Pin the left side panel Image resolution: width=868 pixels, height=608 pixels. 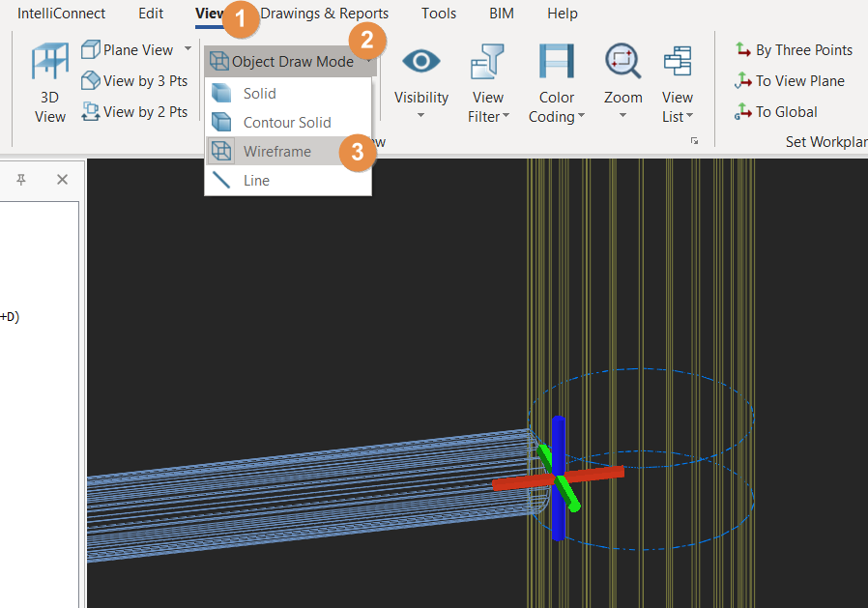pyautogui.click(x=21, y=180)
